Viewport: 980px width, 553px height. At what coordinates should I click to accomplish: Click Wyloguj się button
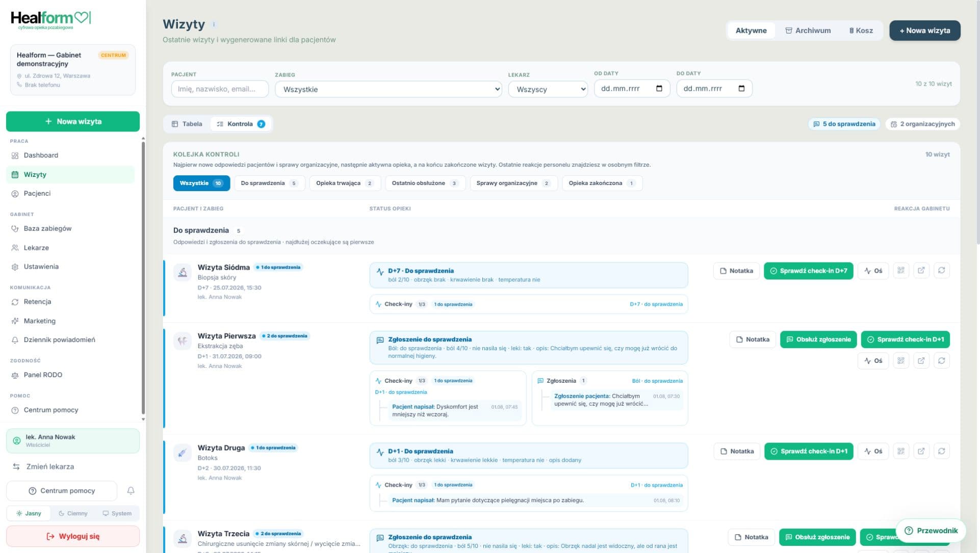[x=73, y=536]
